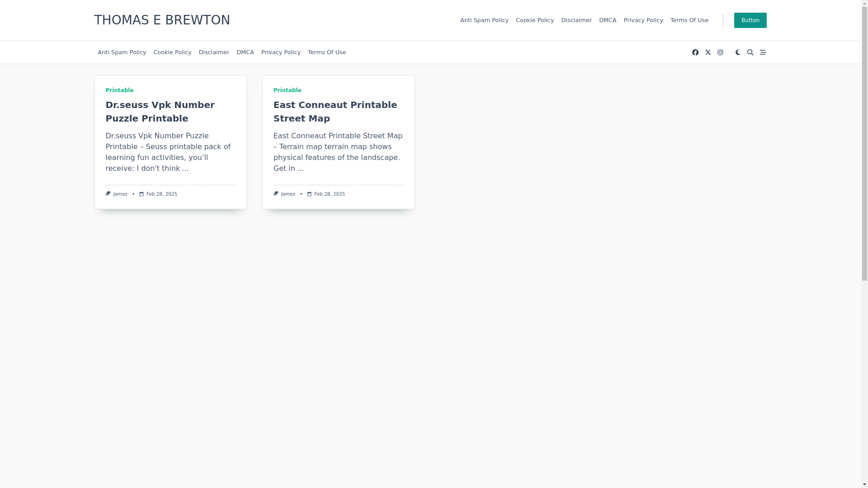Open the search magnifier icon

[x=750, y=52]
